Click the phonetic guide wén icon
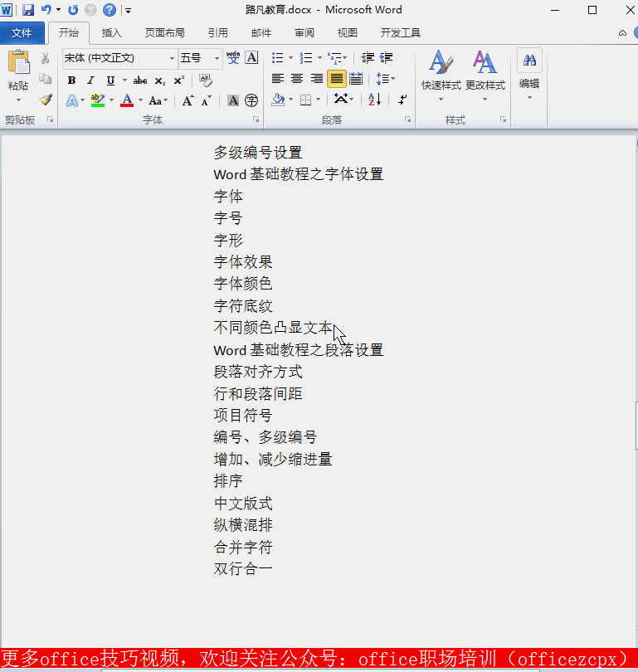This screenshot has height=672, width=638. tap(233, 57)
